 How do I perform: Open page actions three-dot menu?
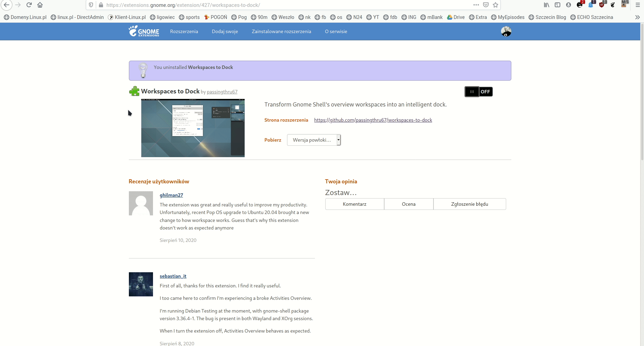(476, 5)
